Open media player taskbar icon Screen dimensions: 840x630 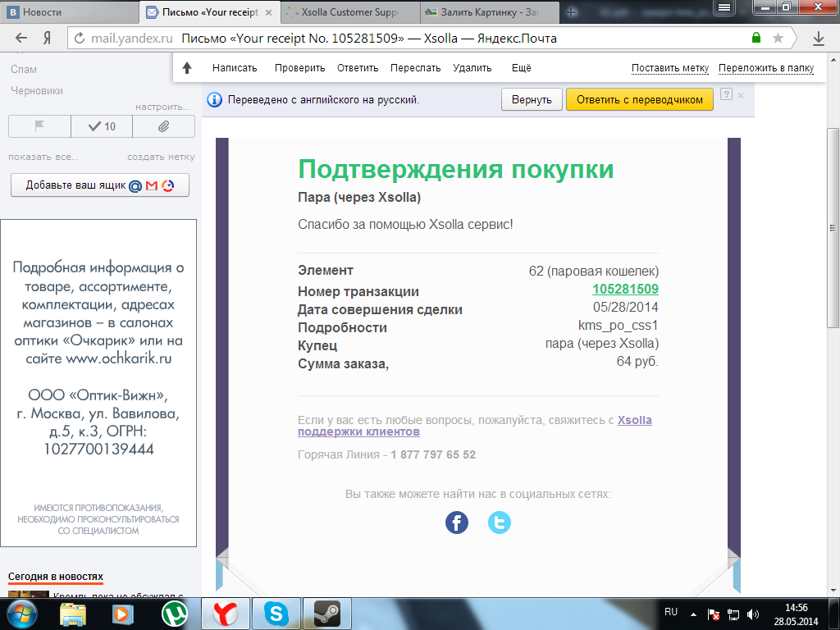pos(122,614)
